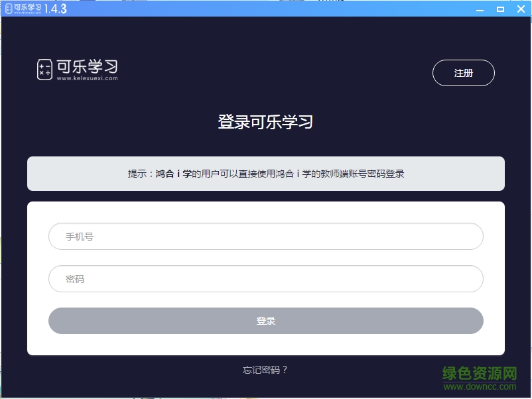Image resolution: width=532 pixels, height=399 pixels.
Task: Select the 登录可乐学习 heading
Action: tap(265, 122)
